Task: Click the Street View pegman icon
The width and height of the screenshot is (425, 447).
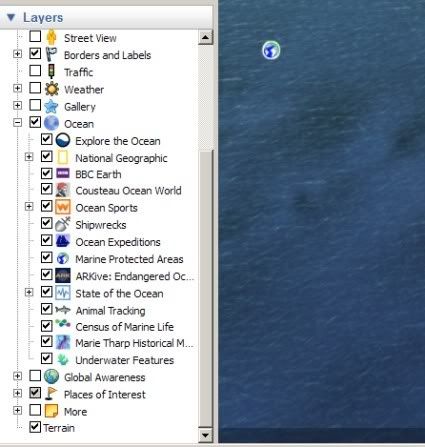Action: point(51,37)
